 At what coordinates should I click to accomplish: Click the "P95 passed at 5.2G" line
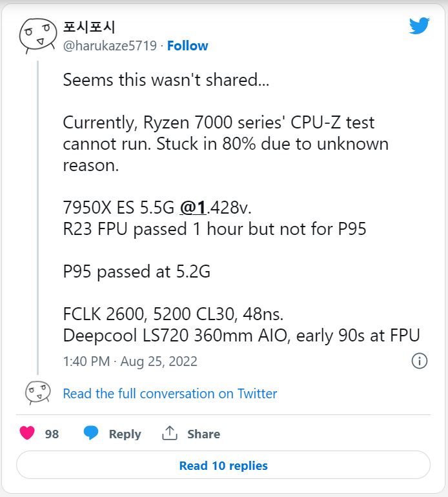pos(136,272)
